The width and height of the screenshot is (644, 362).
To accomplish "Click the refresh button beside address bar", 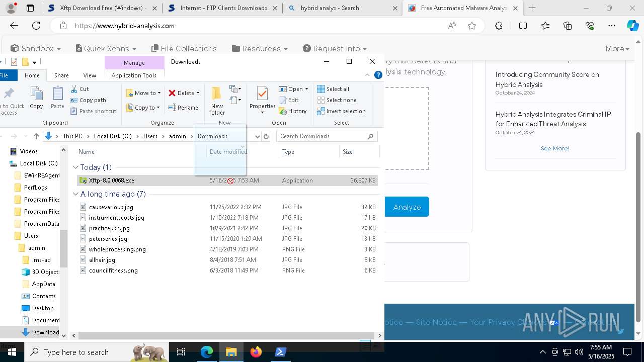I will pyautogui.click(x=266, y=136).
